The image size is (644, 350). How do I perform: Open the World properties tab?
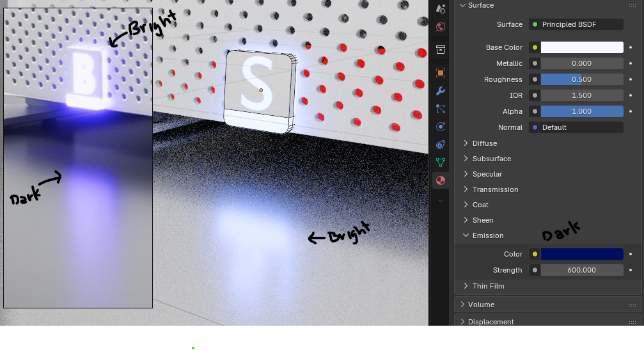440,27
